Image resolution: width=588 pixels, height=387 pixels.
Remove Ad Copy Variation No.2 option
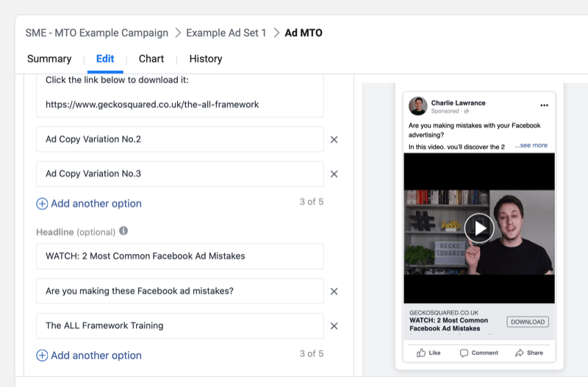click(x=334, y=140)
